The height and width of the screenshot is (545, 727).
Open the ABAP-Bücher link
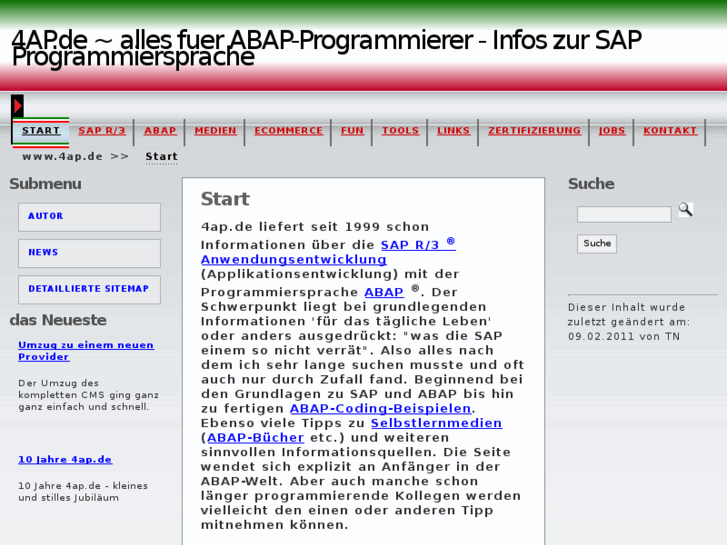[255, 437]
